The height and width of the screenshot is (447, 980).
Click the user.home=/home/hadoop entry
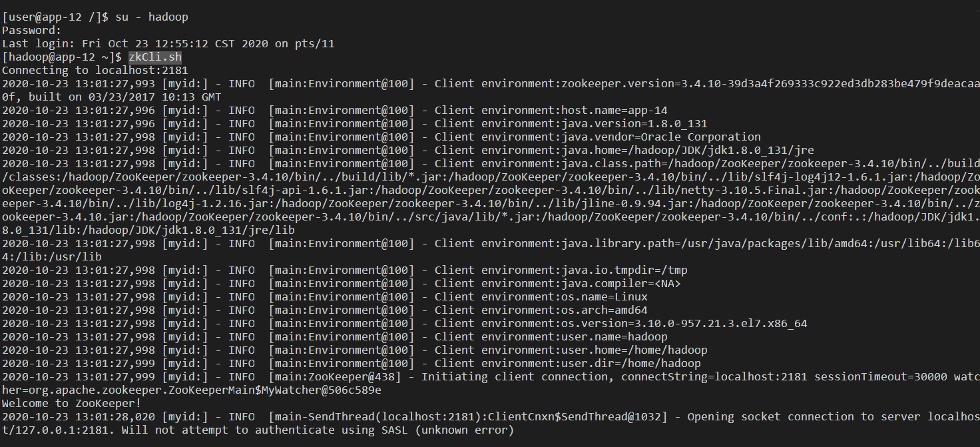(634, 350)
